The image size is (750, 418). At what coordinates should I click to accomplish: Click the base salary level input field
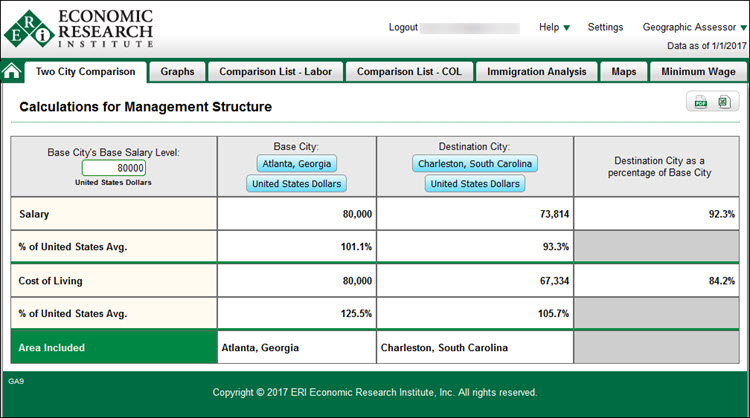(114, 168)
